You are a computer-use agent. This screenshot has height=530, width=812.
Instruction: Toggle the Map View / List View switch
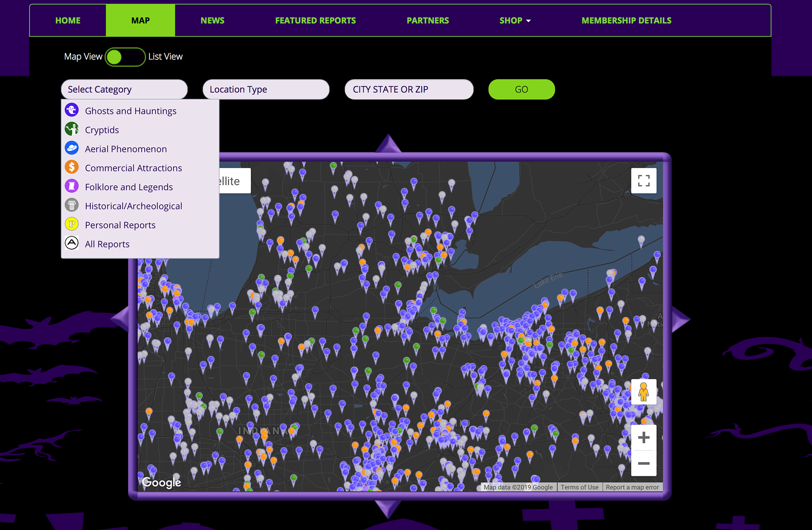pyautogui.click(x=125, y=57)
